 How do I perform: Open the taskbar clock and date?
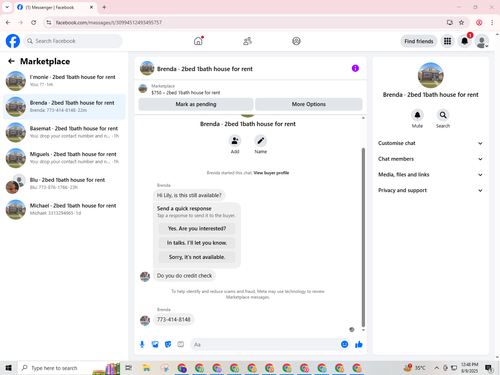click(x=470, y=368)
